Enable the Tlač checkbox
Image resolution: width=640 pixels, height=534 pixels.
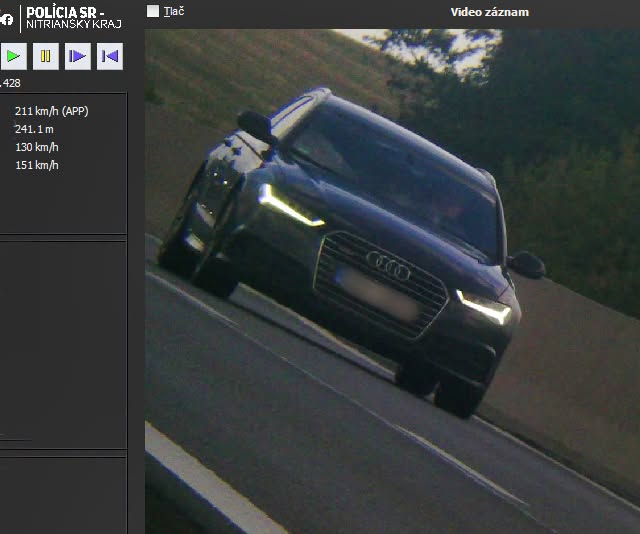[x=153, y=11]
